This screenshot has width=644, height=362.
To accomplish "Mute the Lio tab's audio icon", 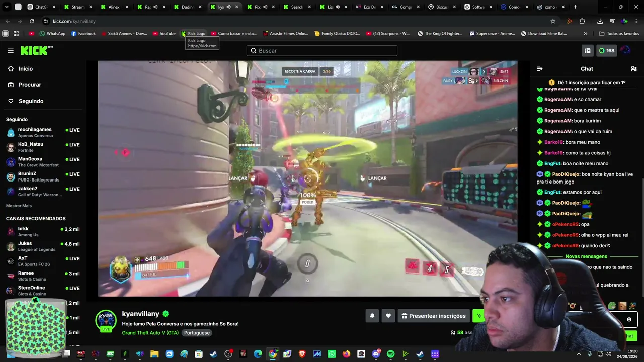I will (x=338, y=7).
